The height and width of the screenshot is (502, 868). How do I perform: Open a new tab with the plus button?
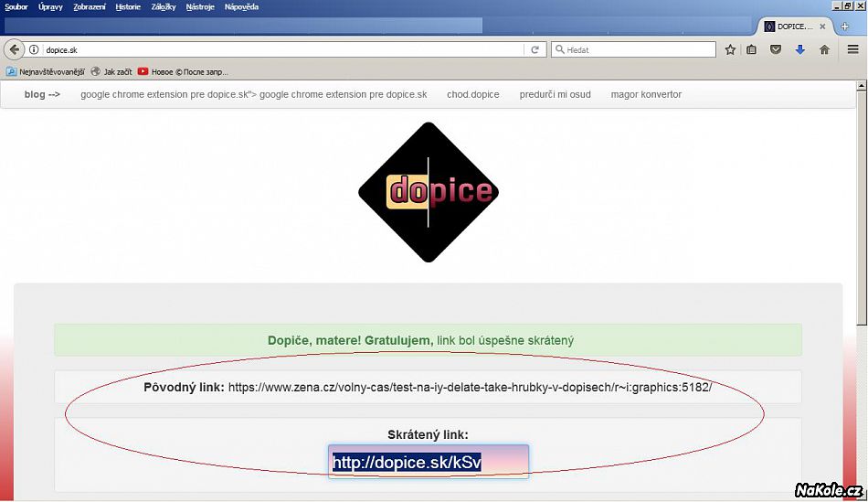tap(844, 27)
